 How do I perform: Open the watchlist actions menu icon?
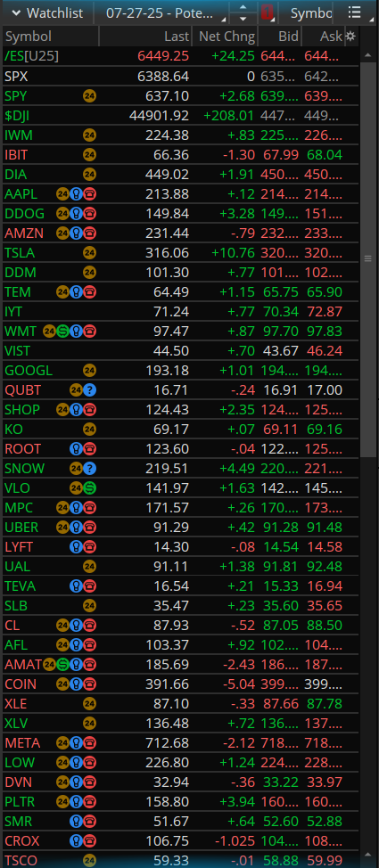354,12
